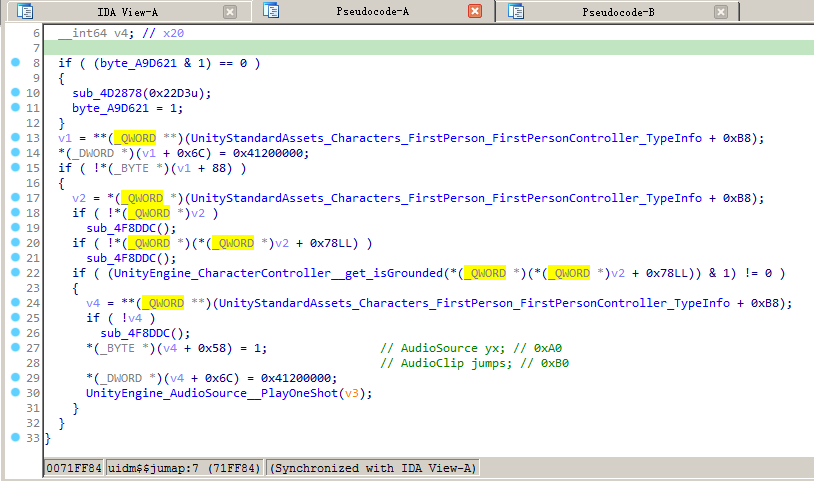Toggle breakpoint dot on line 22
The image size is (814, 481).
pyautogui.click(x=16, y=272)
